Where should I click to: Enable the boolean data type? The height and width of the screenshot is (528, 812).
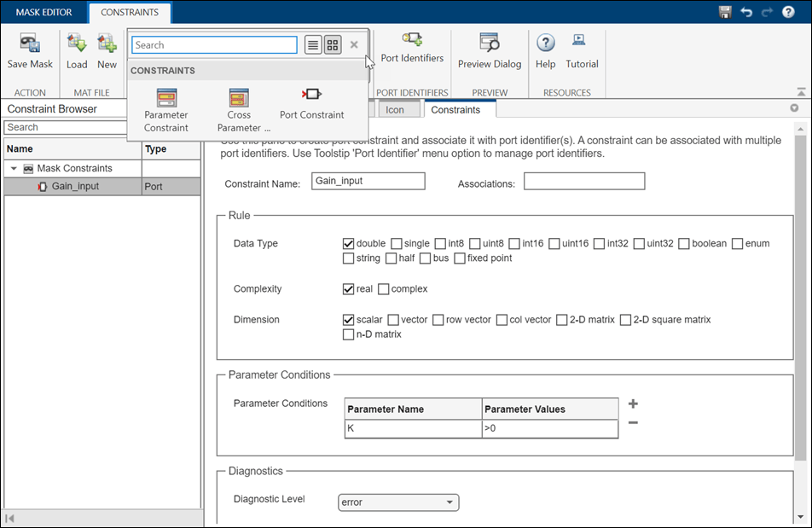[683, 244]
